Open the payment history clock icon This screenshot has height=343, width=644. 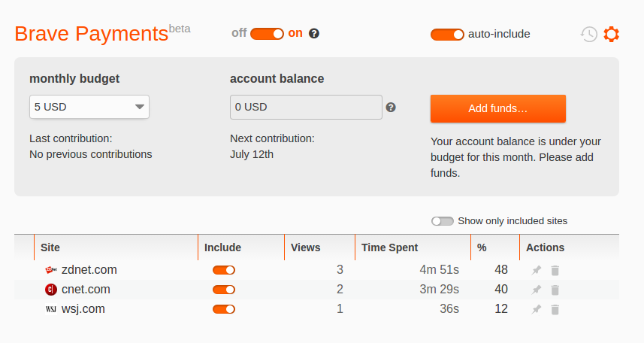coord(589,34)
